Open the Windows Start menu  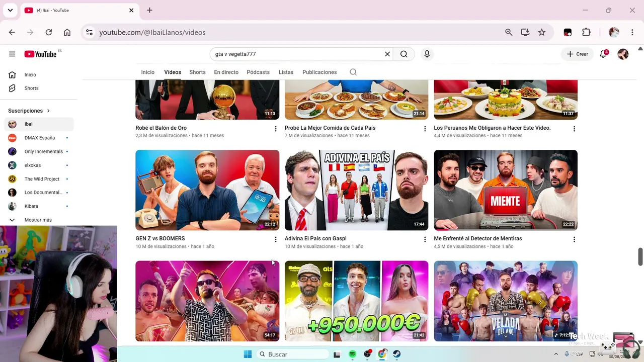248,354
